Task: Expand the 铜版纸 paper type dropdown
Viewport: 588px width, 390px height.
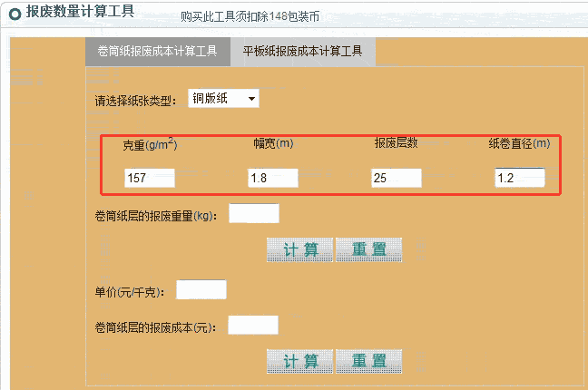Action: click(224, 99)
